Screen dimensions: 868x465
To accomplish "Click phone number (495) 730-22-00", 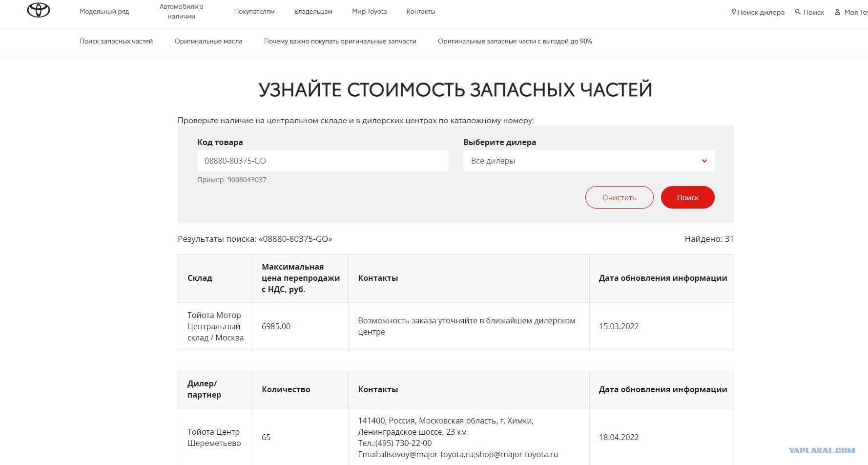I will [404, 443].
